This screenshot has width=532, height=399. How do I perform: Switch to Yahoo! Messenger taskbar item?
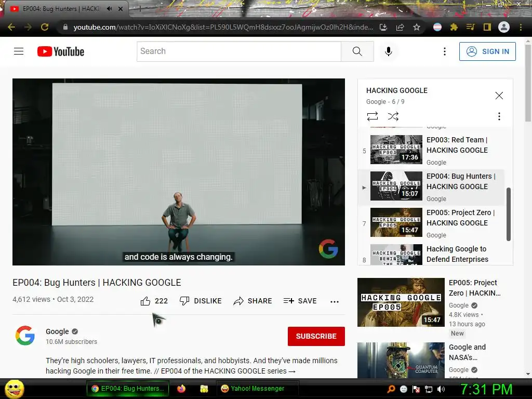coord(257,389)
